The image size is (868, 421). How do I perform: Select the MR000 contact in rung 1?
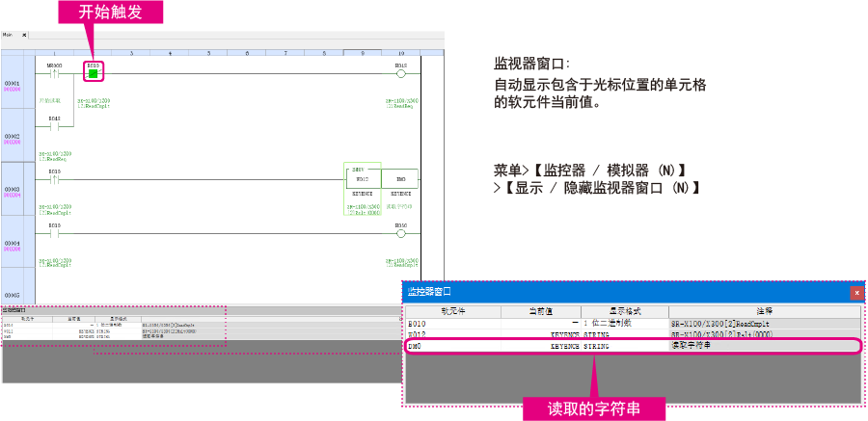pos(54,72)
